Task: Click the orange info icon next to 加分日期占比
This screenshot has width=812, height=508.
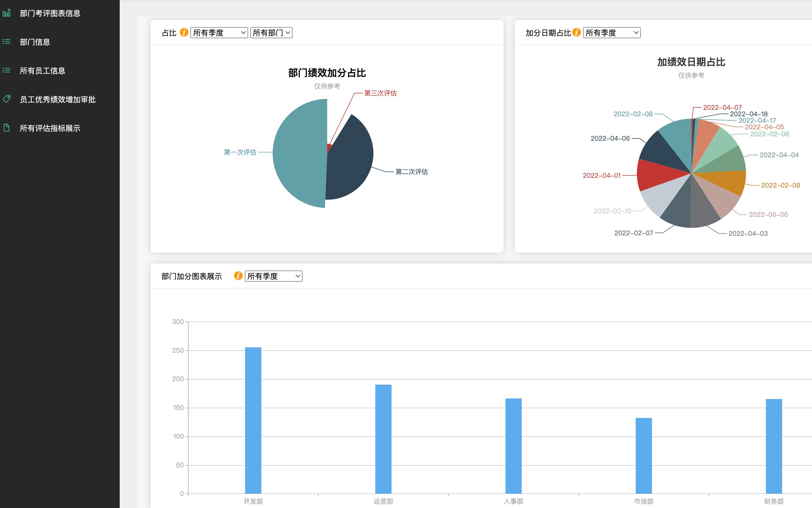Action: (576, 32)
